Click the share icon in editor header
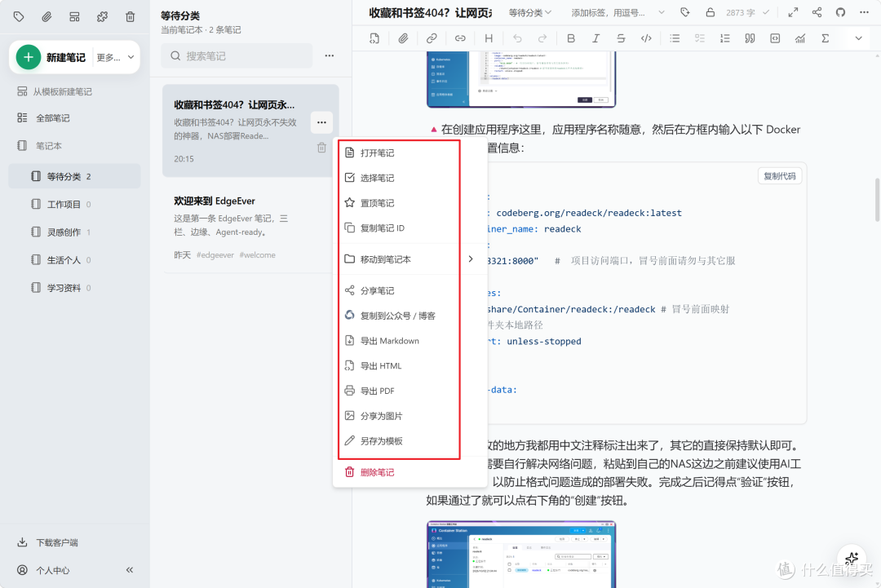 [x=817, y=12]
